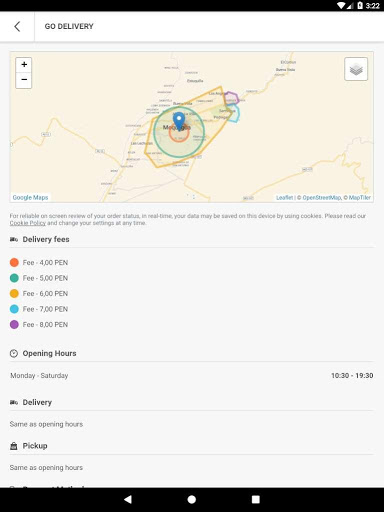Select the orange 4,00 PEN fee swatch
Viewport: 384px width, 512px height.
point(14,263)
